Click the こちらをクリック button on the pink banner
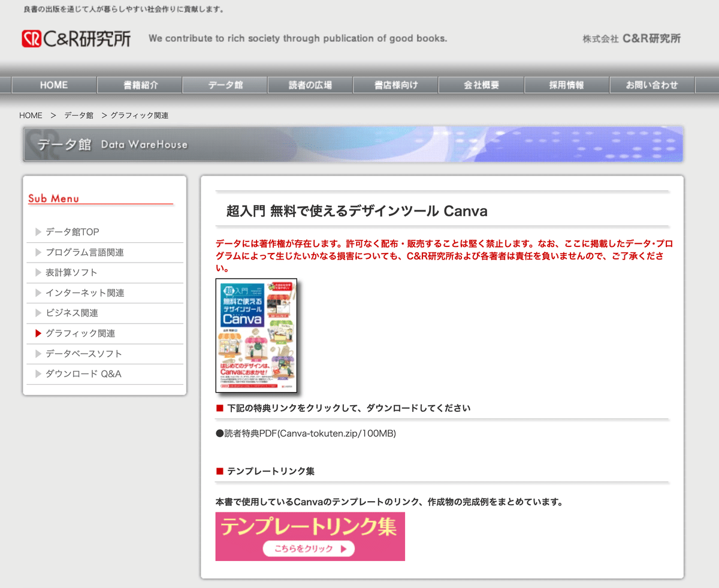 tap(309, 548)
